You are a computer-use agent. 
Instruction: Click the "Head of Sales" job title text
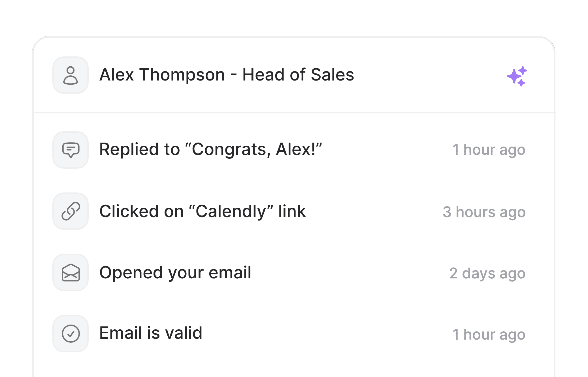click(298, 75)
